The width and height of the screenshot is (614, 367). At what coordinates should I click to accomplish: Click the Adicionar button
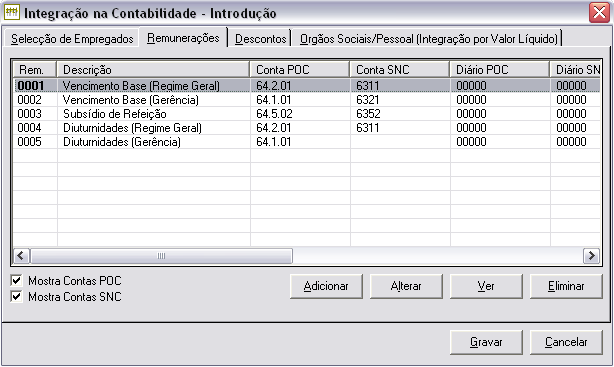click(326, 286)
